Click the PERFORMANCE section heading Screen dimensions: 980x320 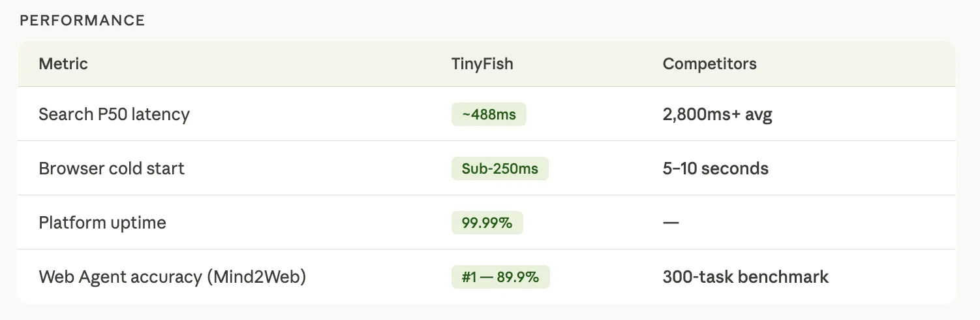click(x=82, y=20)
